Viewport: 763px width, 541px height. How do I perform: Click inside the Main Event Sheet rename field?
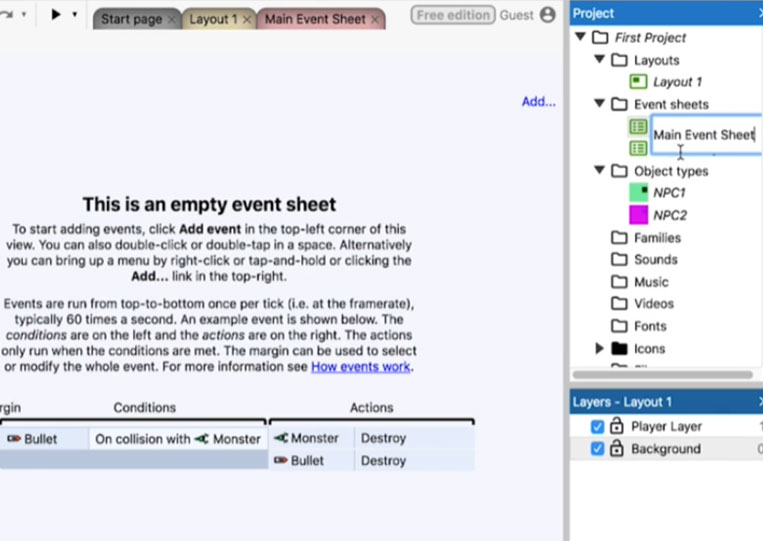706,135
